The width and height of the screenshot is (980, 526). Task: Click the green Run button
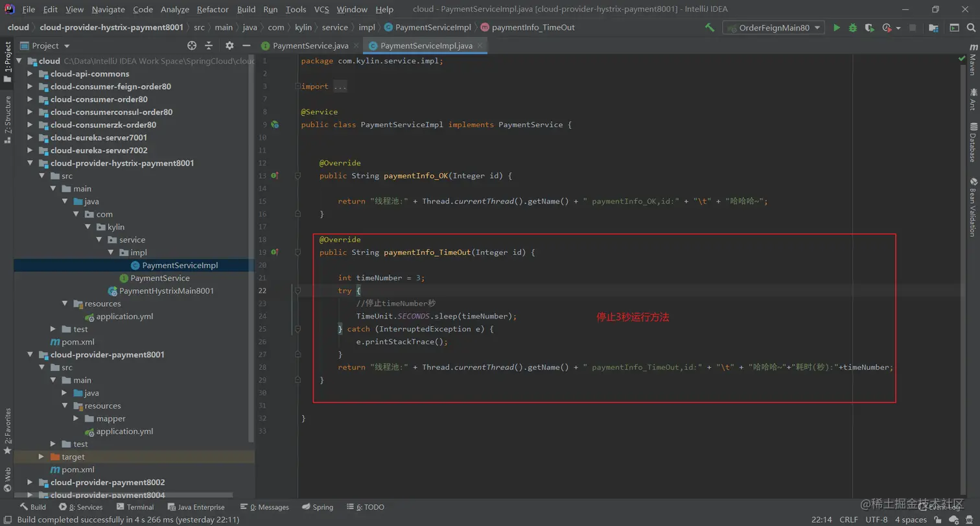pos(837,28)
